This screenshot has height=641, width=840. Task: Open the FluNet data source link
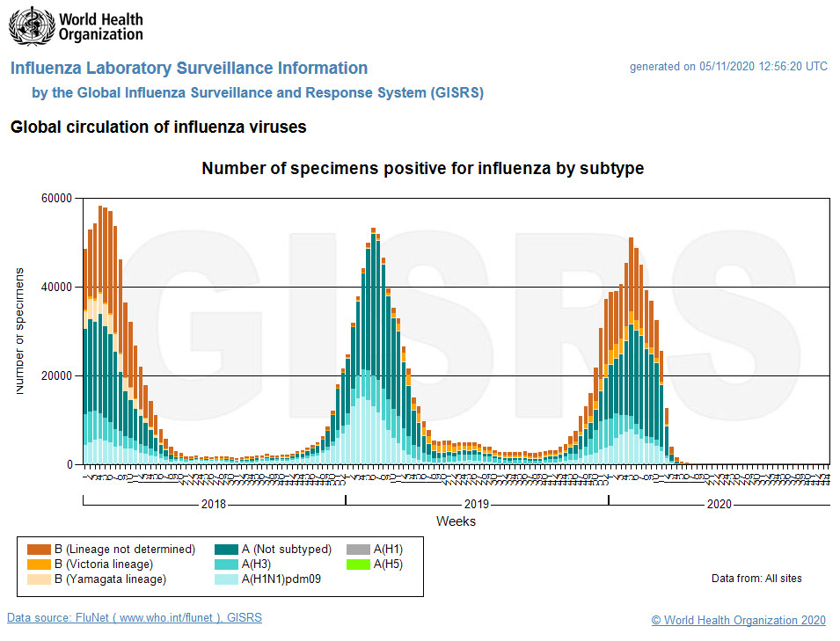(x=134, y=618)
